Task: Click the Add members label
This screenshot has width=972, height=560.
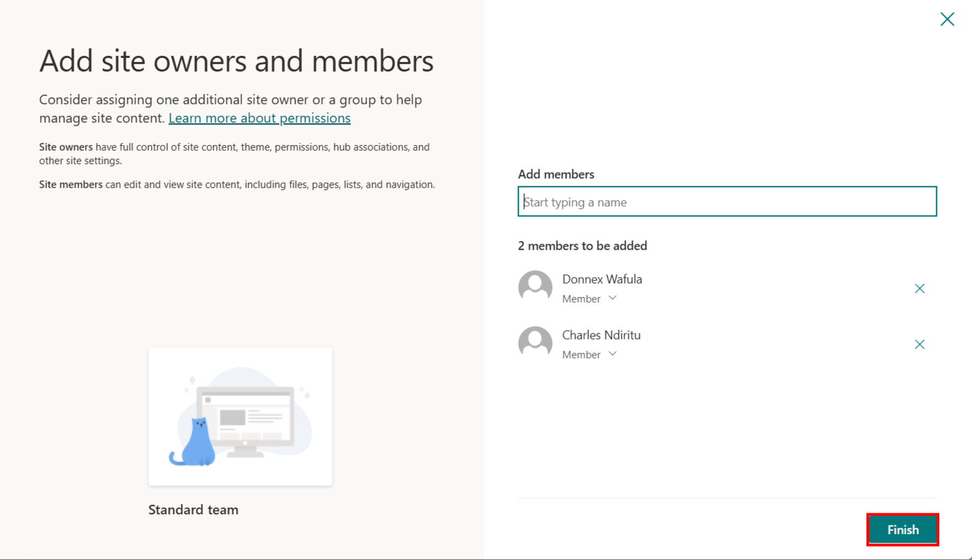Action: 556,174
